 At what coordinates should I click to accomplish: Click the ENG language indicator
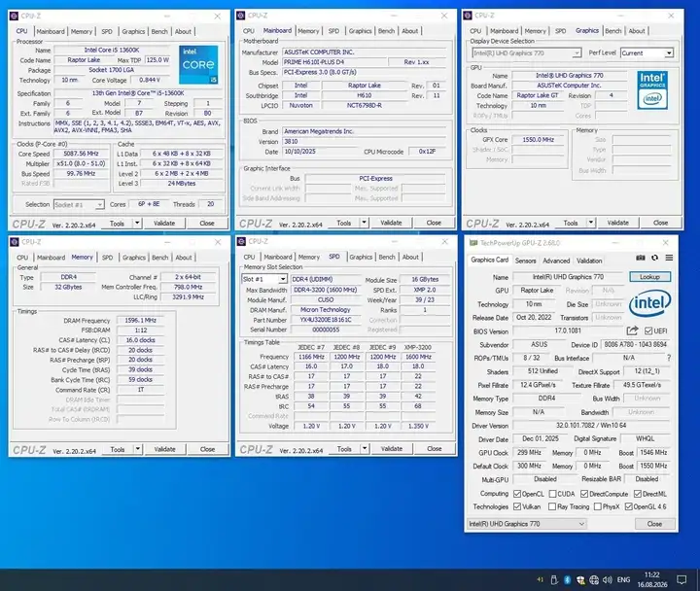623,580
